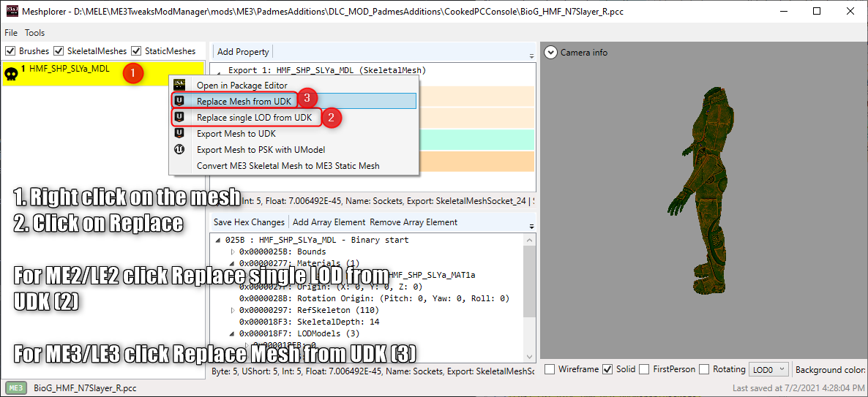Click the Open in Package Editor icon
Image resolution: width=868 pixels, height=397 pixels.
pyautogui.click(x=179, y=85)
